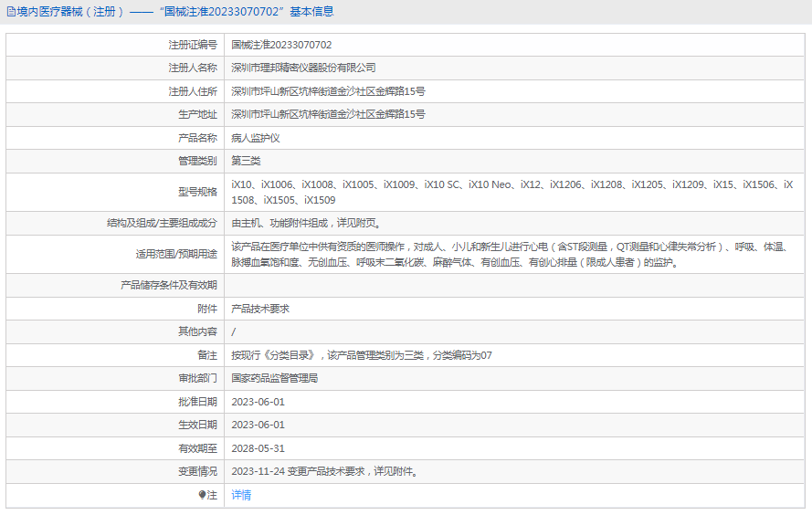Click the 产品技术要求 attachment text
812x515 pixels.
[x=260, y=309]
